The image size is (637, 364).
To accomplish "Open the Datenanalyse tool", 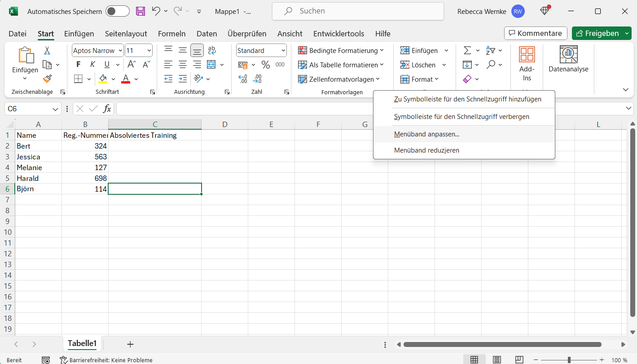I will 568,60.
